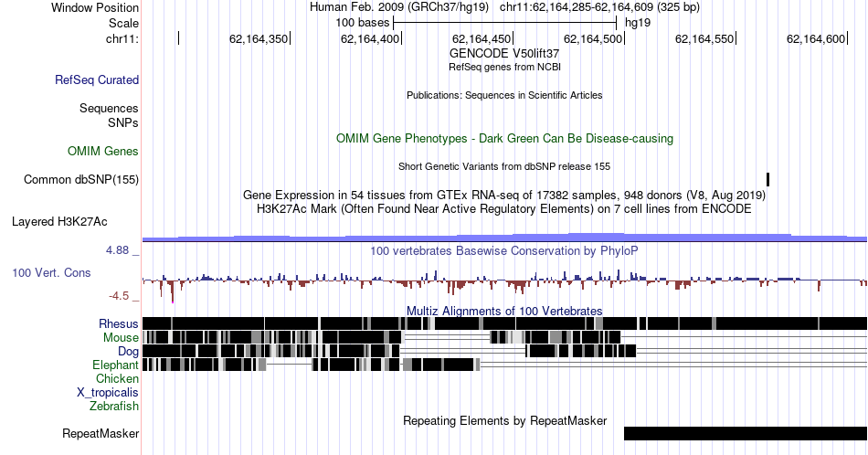Click the Layered H3K27Ac track label
The width and height of the screenshot is (868, 455).
coord(59,221)
